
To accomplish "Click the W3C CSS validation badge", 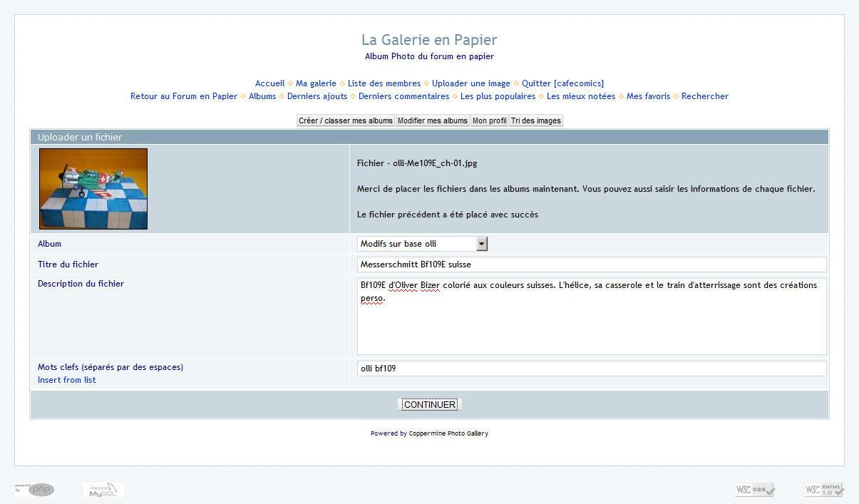I will [754, 490].
